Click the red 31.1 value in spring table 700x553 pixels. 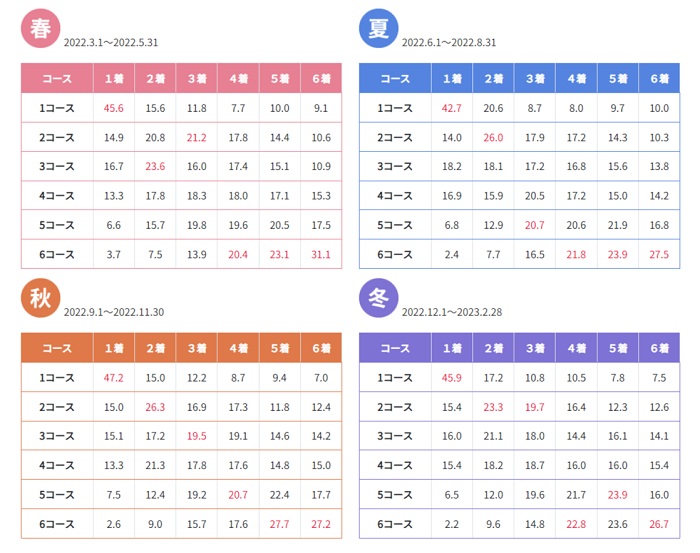(x=321, y=255)
